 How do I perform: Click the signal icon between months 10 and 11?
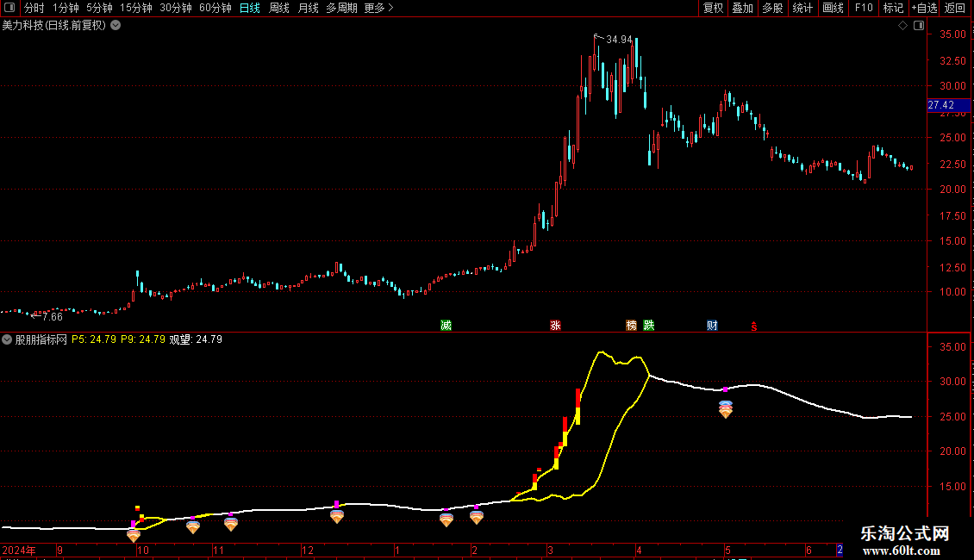pos(193,527)
